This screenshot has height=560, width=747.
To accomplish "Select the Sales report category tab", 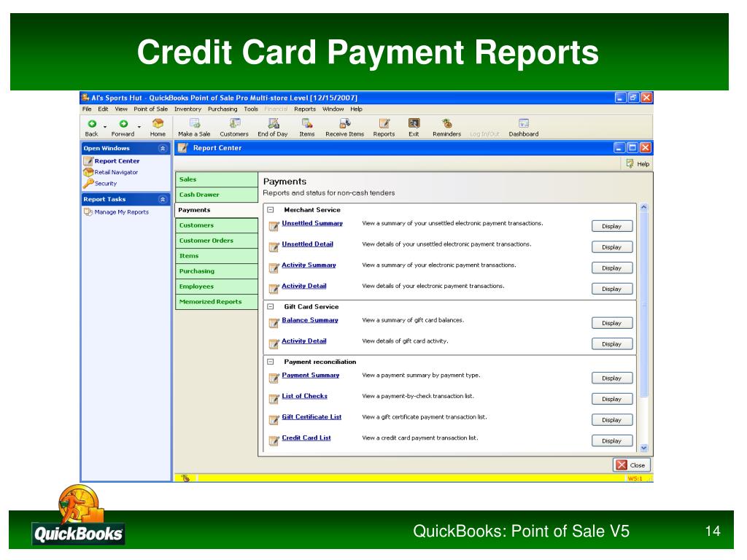I will pyautogui.click(x=217, y=179).
